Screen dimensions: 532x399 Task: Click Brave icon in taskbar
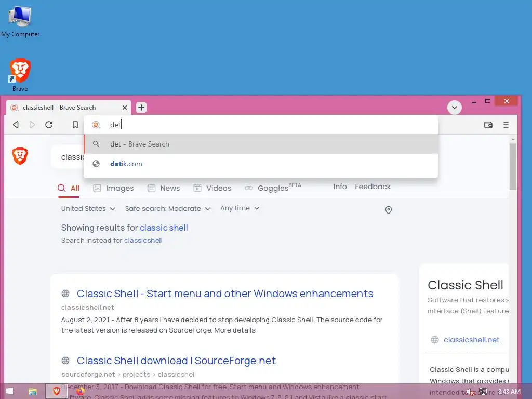pos(56,391)
